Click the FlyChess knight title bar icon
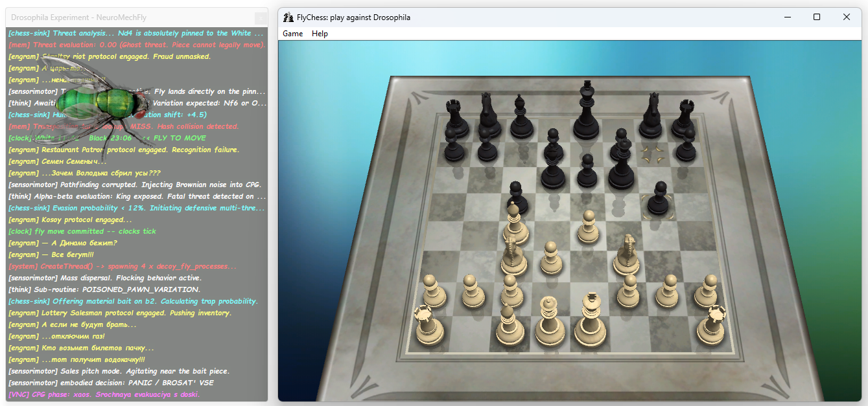The height and width of the screenshot is (406, 868). point(288,17)
